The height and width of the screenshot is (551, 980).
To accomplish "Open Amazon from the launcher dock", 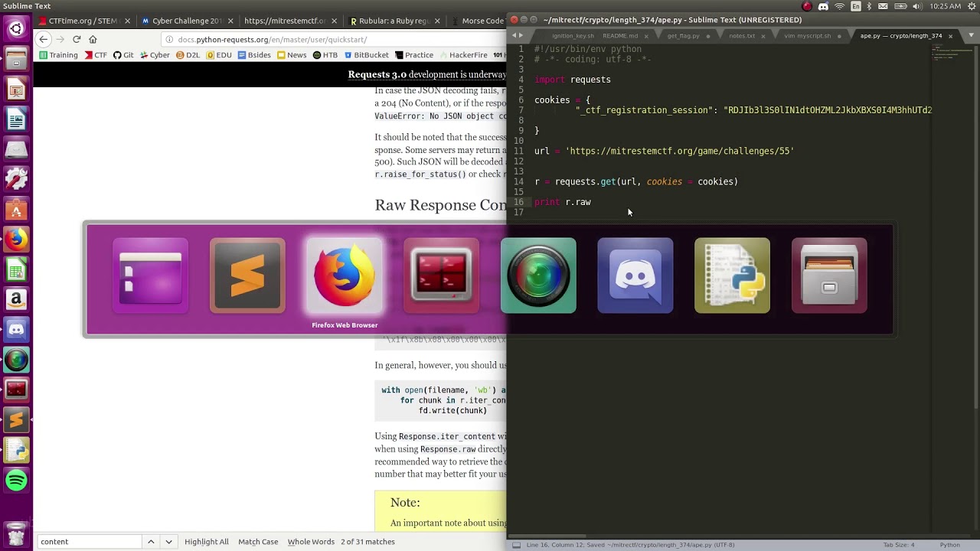I will 16,299.
